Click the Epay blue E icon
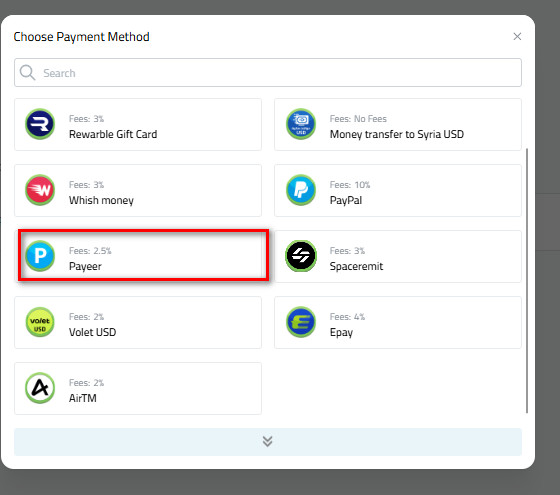This screenshot has width=560, height=495. (301, 322)
